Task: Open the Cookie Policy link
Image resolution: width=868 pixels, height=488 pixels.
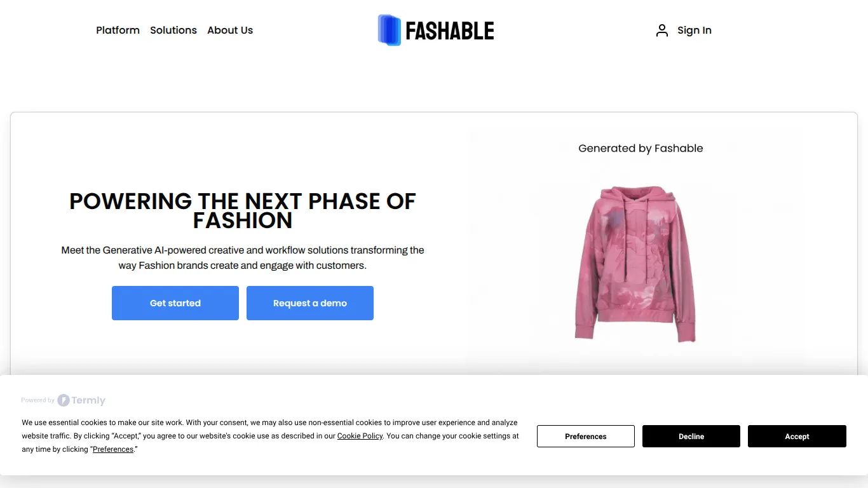Action: (x=360, y=436)
